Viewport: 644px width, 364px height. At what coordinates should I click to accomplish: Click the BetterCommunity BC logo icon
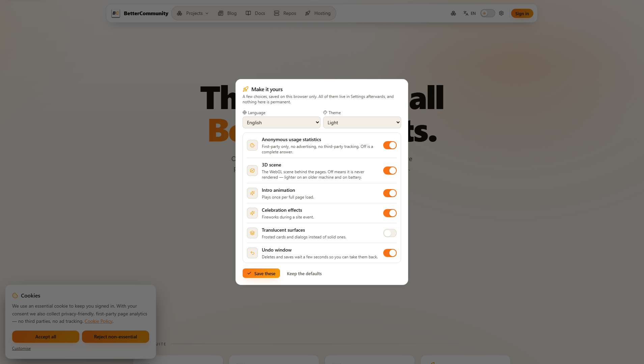click(116, 13)
